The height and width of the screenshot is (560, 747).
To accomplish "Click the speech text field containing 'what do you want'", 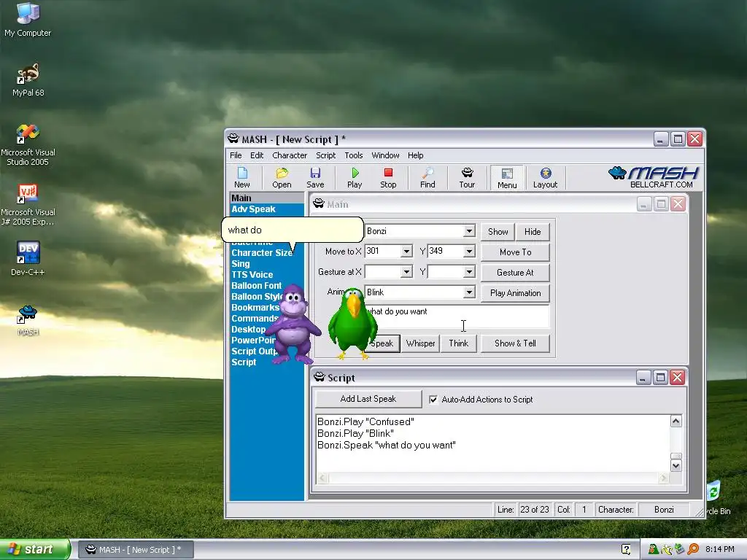I will 457,316.
